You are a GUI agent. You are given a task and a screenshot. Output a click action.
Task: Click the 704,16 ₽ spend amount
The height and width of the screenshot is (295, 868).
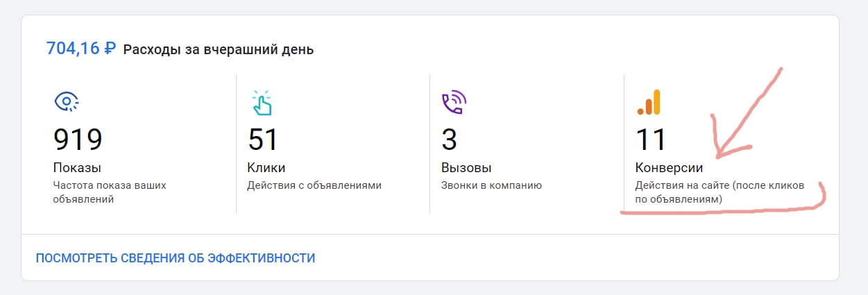coord(80,49)
